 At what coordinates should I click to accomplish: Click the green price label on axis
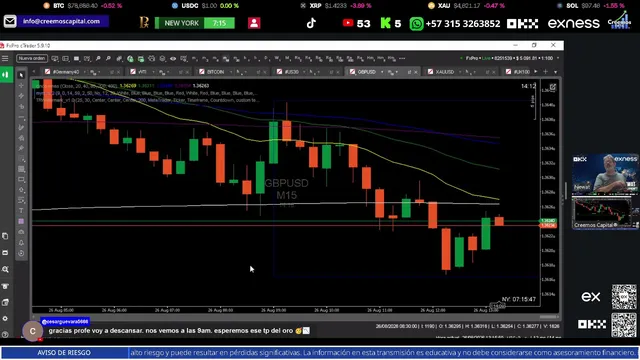(x=548, y=221)
